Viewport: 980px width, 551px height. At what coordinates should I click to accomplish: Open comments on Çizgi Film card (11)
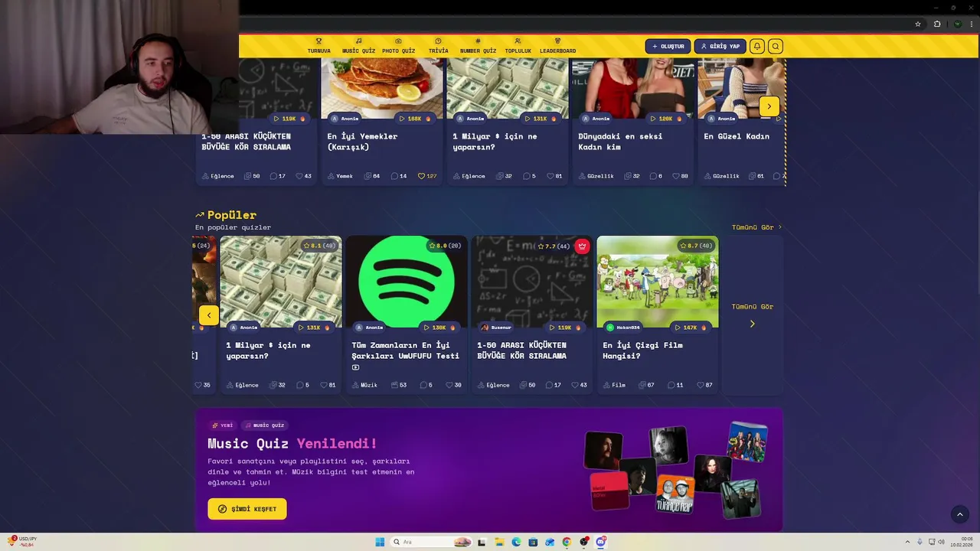point(675,385)
